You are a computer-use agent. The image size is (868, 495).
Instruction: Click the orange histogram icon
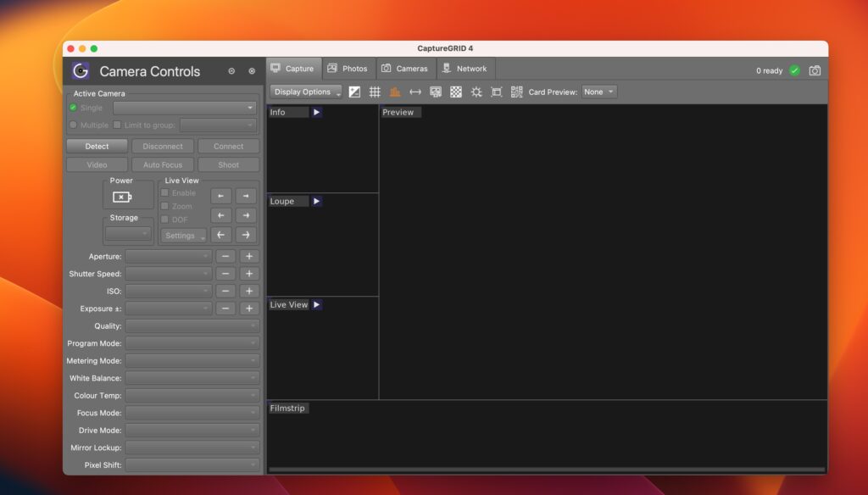pos(395,92)
